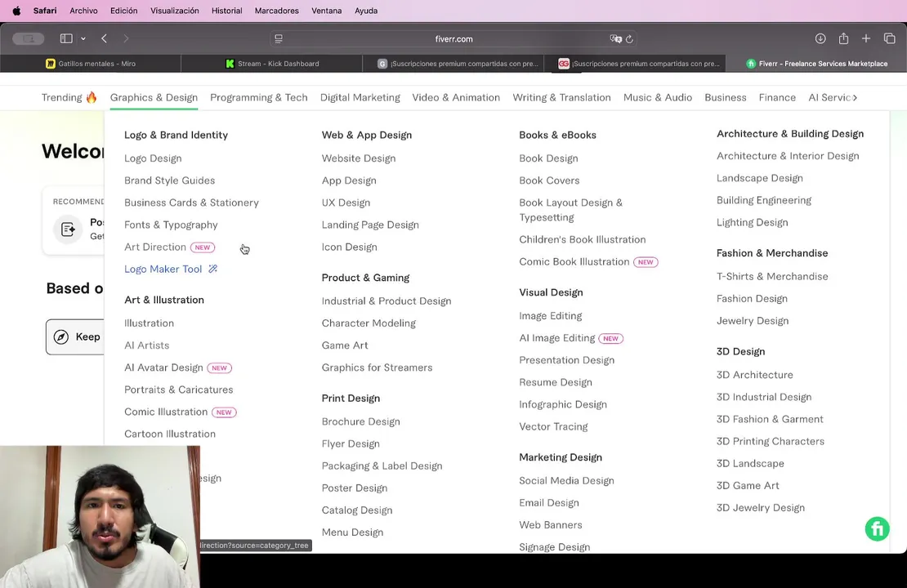Select Packaging & Label Design
Viewport: 907px width, 588px height.
pyautogui.click(x=382, y=465)
